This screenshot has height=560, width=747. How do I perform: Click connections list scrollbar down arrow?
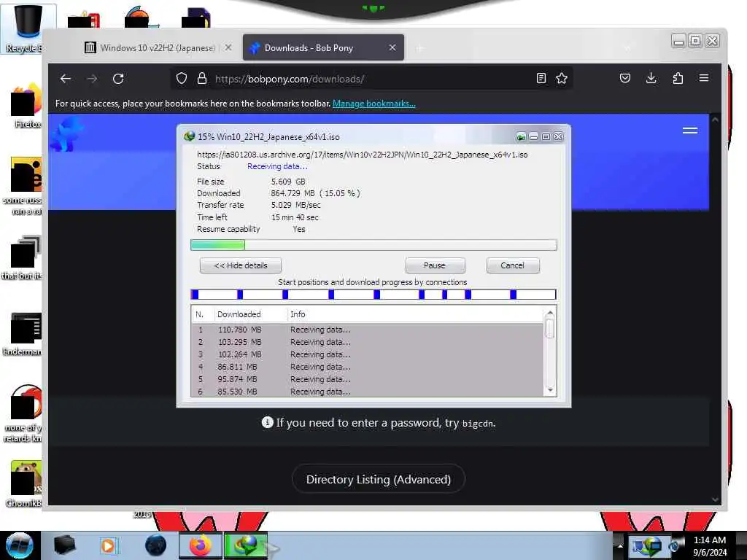click(x=550, y=391)
